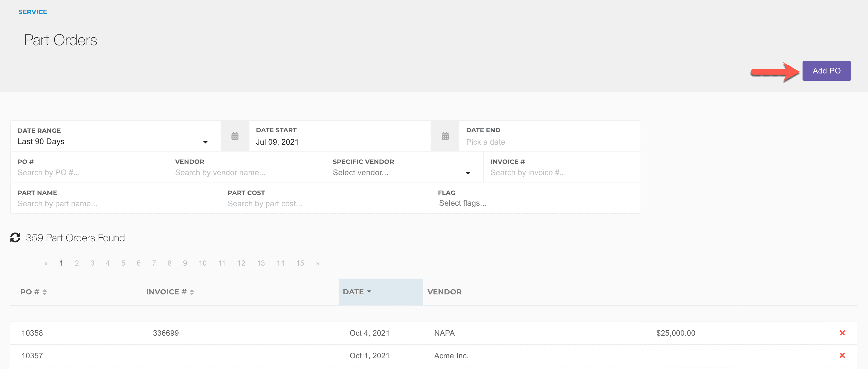Open the Date End calendar icon
This screenshot has width=868, height=369.
pyautogui.click(x=445, y=136)
